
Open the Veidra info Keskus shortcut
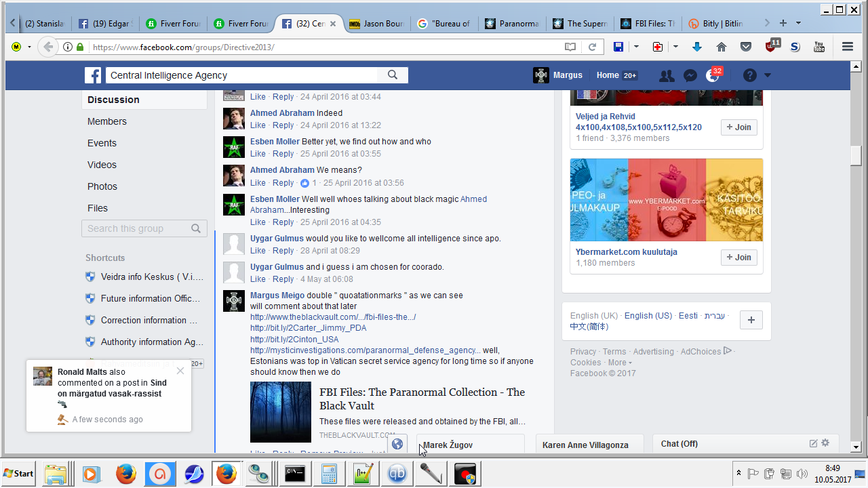tap(152, 277)
